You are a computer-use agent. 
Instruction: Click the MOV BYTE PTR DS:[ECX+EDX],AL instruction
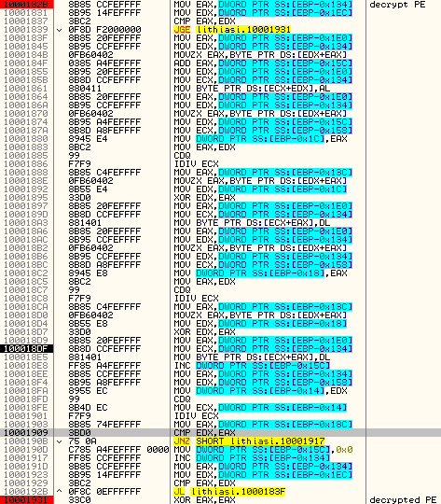coord(252,89)
